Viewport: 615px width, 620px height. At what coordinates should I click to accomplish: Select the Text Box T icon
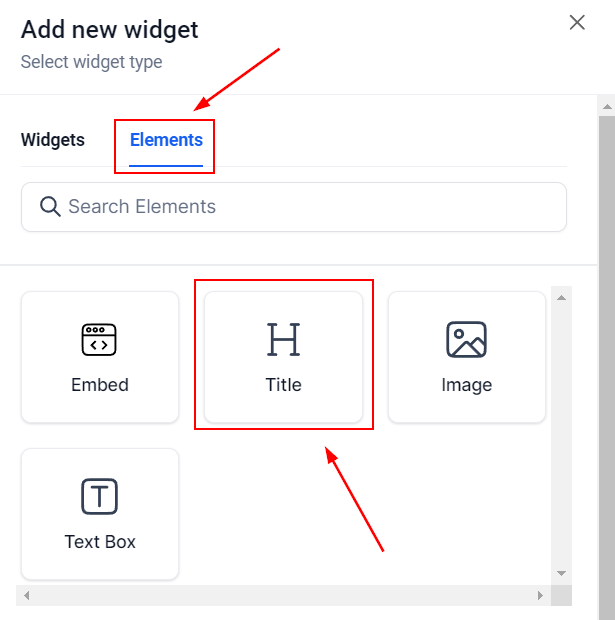click(x=100, y=497)
